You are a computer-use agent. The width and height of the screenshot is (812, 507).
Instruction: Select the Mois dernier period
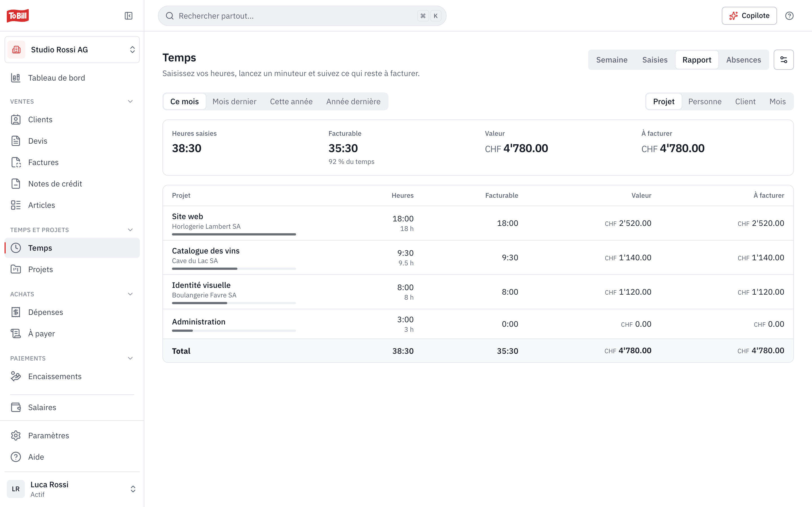click(234, 101)
